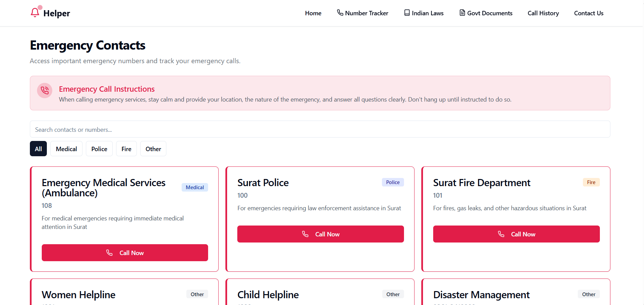Filter contacts by Medical

coord(66,149)
